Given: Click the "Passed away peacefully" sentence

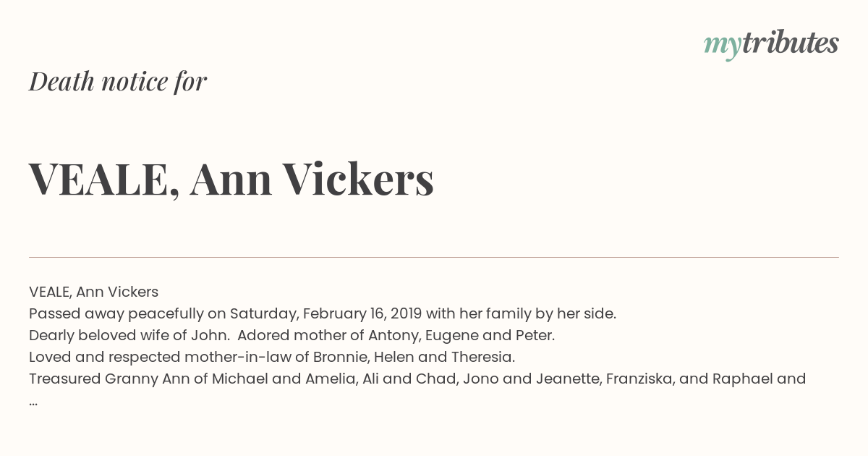Looking at the screenshot, I should coord(323,313).
